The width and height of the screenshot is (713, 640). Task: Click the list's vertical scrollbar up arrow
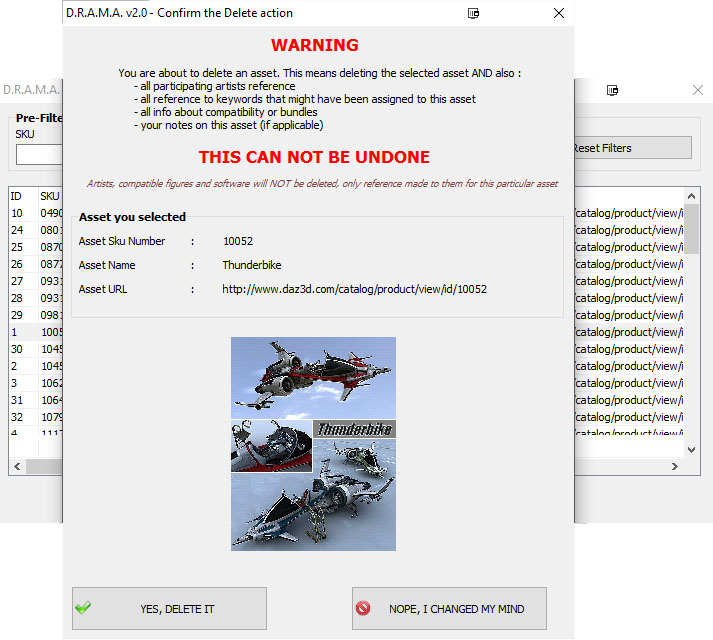coord(692,197)
